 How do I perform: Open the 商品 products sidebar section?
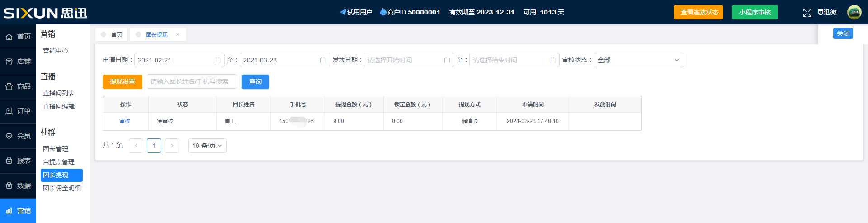coord(18,86)
